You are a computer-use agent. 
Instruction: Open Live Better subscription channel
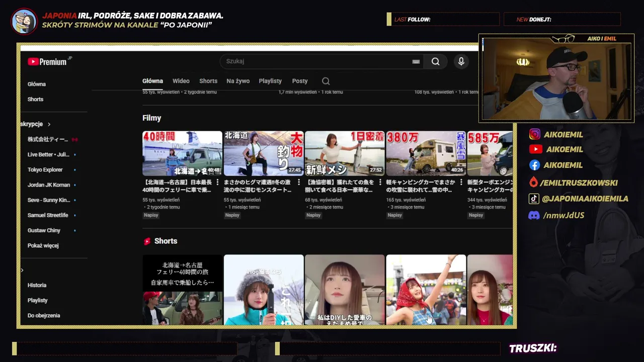click(49, 154)
